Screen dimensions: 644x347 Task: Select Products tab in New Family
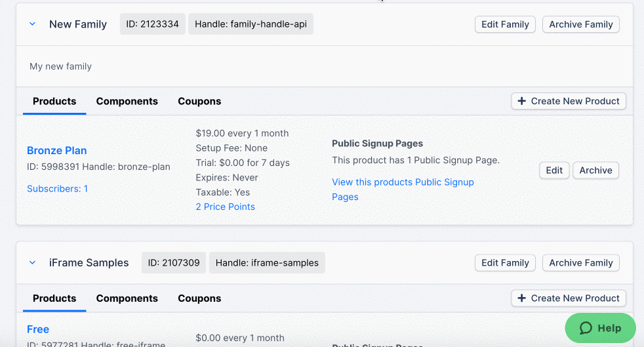coord(54,101)
